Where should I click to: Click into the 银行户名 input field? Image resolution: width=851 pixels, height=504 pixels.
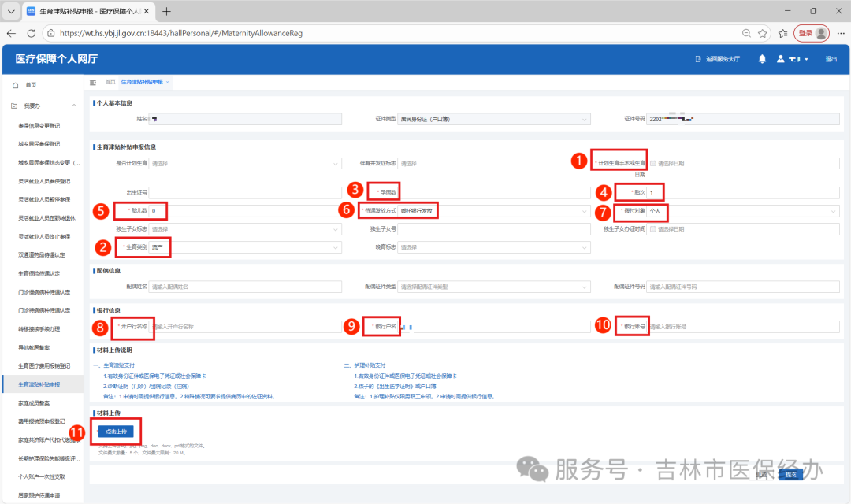point(494,327)
